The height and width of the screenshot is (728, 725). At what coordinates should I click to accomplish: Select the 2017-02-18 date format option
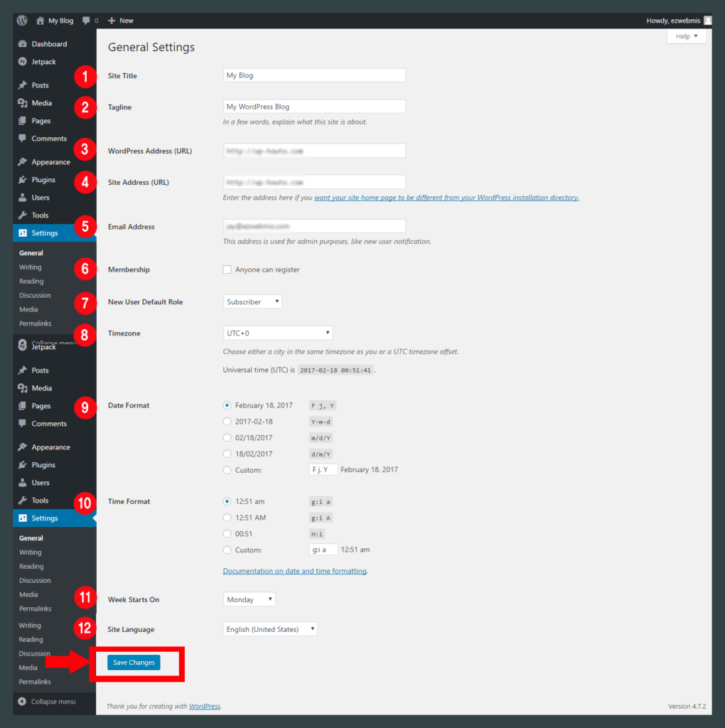pos(227,422)
